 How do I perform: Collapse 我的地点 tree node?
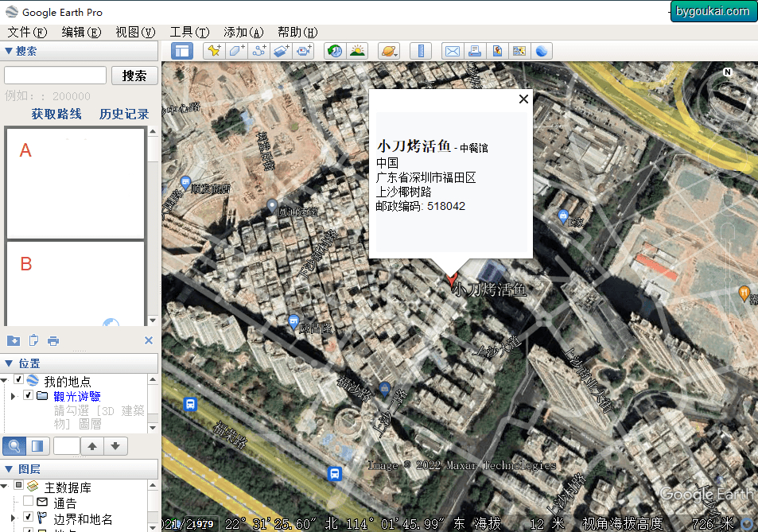4,380
